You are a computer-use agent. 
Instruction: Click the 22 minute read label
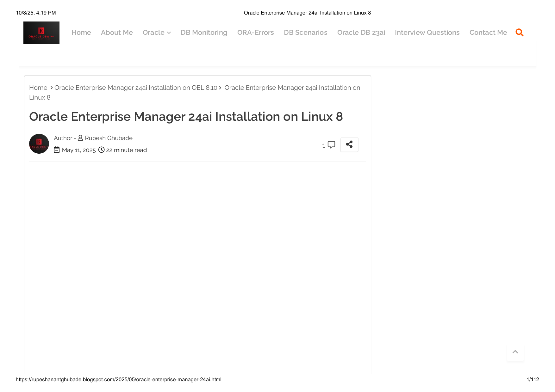127,150
